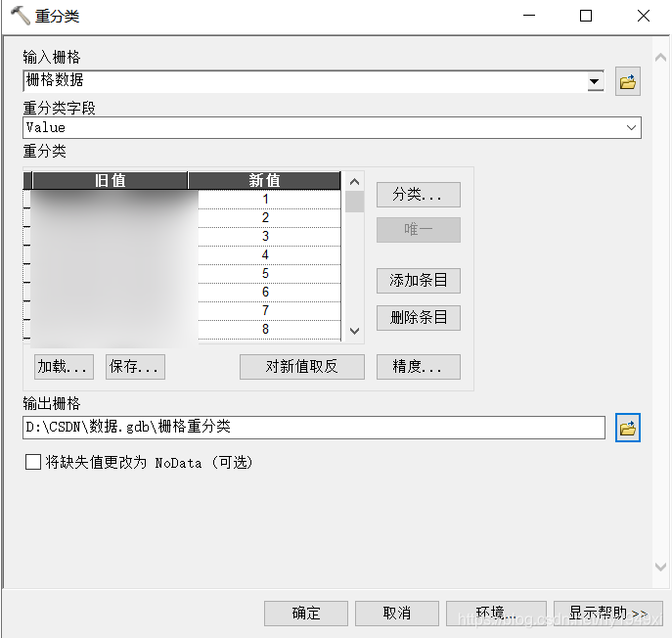Browse for input raster folder icon
The height and width of the screenshot is (638, 672).
coord(627,81)
